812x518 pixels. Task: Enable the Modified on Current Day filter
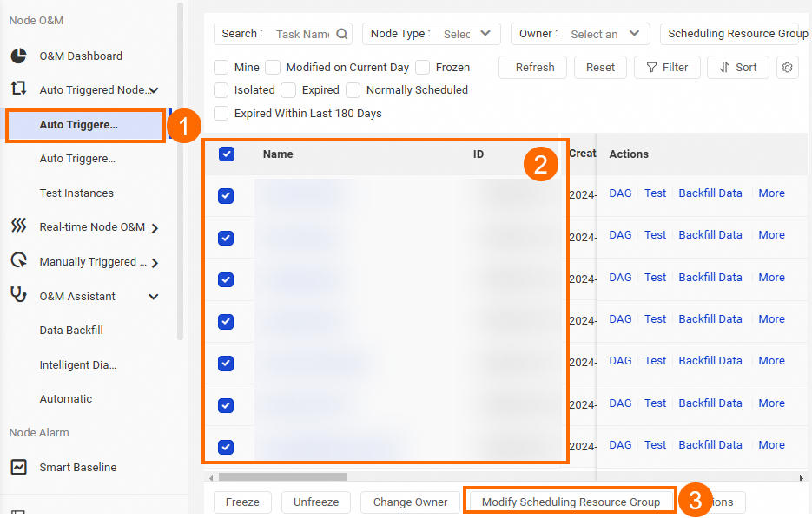(273, 68)
